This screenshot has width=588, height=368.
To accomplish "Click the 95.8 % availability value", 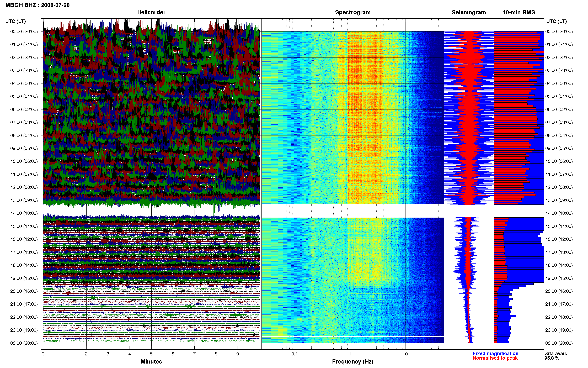I will (552, 358).
